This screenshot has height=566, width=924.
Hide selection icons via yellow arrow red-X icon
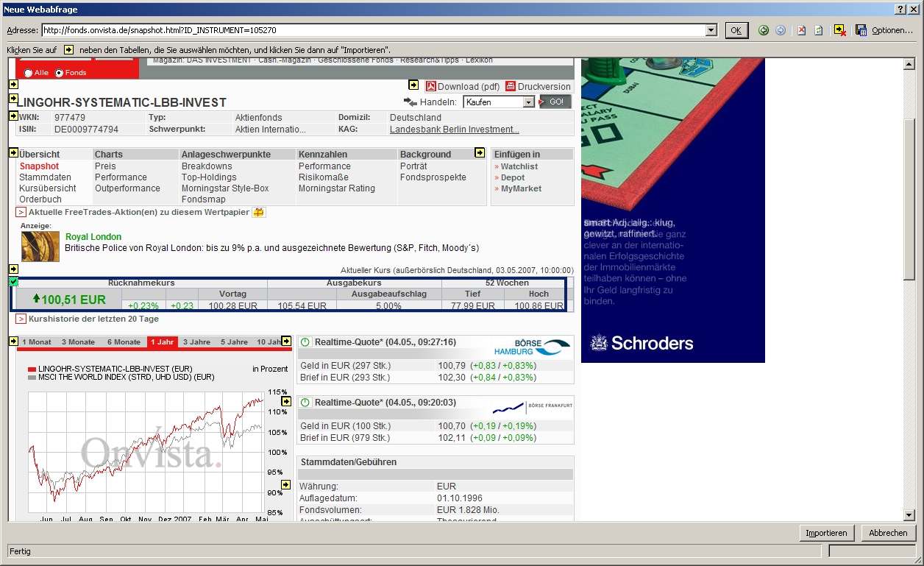tap(840, 30)
